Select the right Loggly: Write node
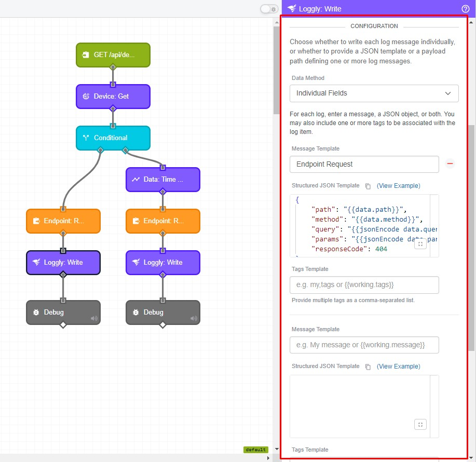Viewport: 476px width, 462px height. pyautogui.click(x=163, y=263)
